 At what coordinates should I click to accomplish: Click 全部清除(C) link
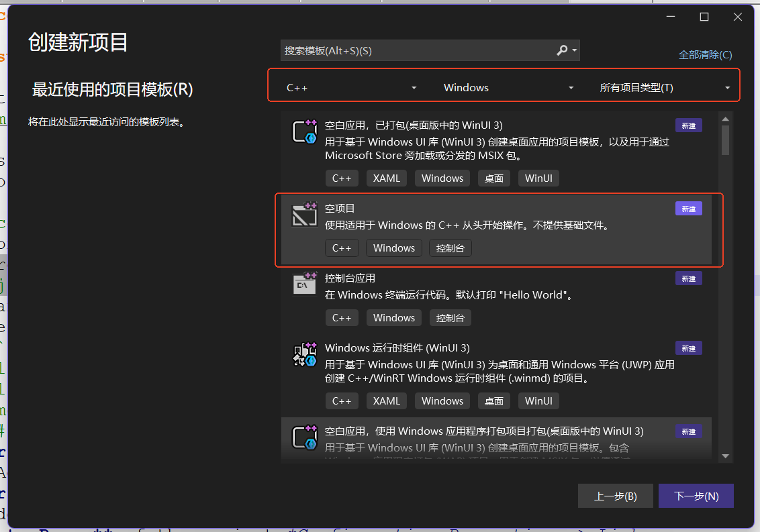coord(705,55)
